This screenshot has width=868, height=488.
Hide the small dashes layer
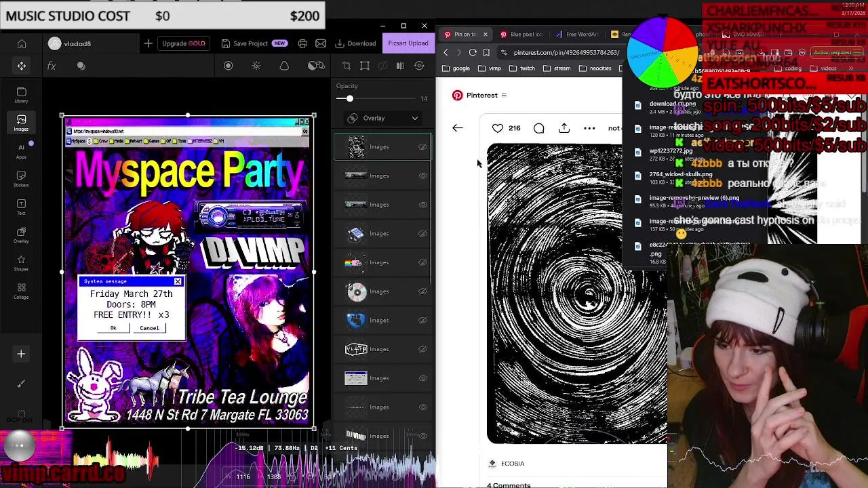(422, 407)
